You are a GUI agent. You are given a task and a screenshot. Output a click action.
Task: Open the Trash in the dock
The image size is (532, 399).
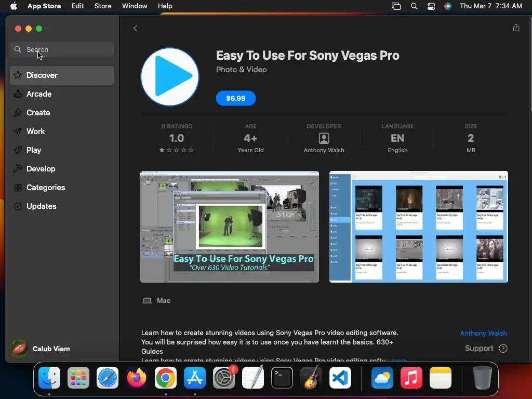coord(483,378)
